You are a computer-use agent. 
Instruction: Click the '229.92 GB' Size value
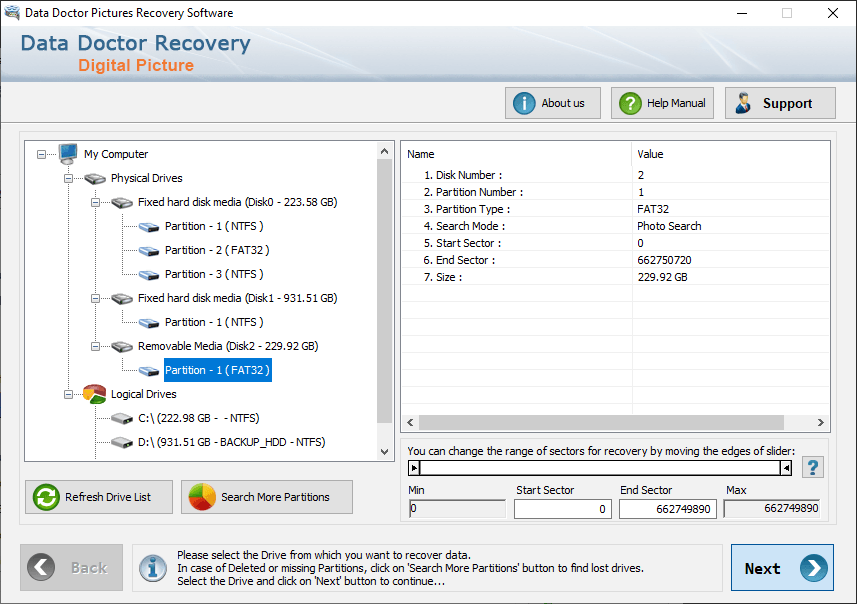pos(662,277)
